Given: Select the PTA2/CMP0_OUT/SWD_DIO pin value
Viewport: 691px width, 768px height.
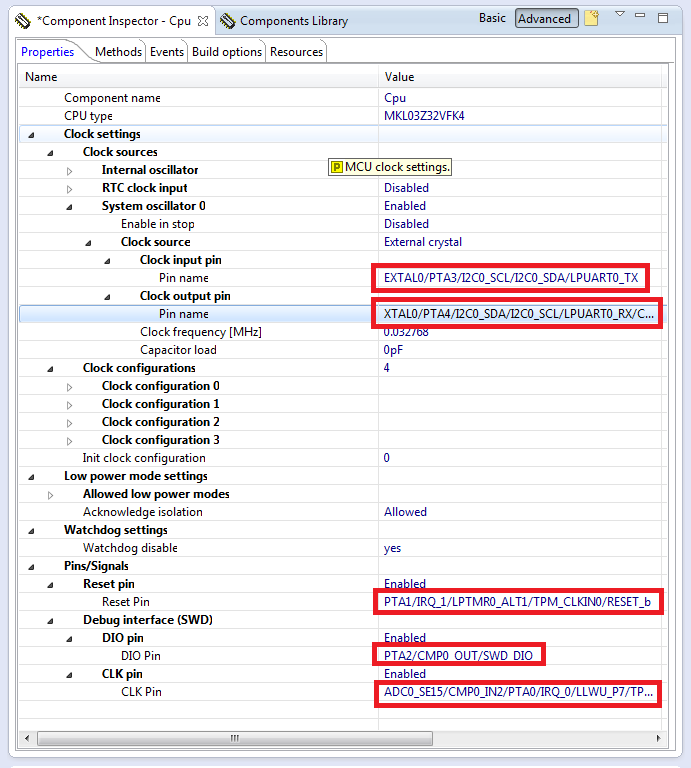Looking at the screenshot, I should pyautogui.click(x=458, y=655).
